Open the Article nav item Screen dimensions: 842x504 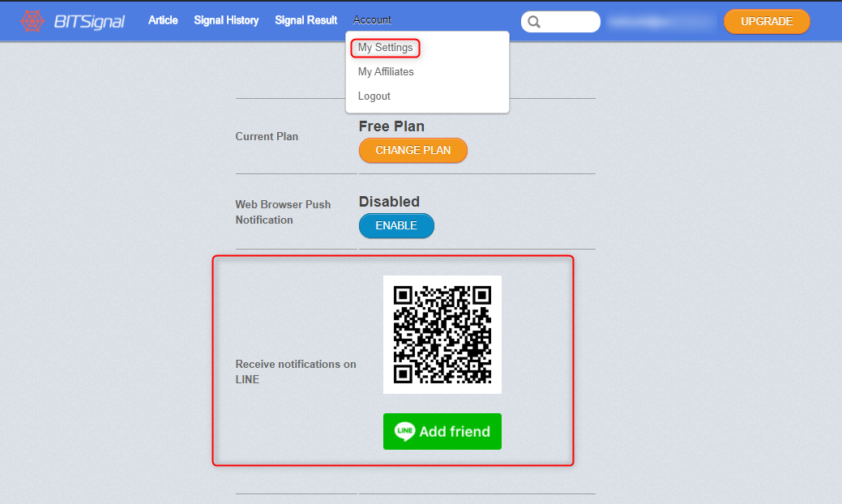pos(163,20)
